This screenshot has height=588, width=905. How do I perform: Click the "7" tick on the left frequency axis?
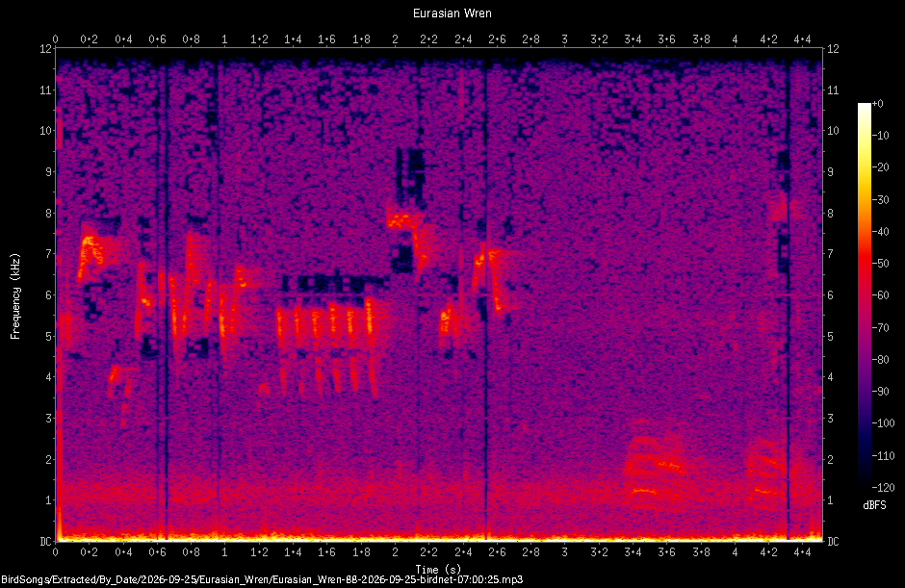48,254
